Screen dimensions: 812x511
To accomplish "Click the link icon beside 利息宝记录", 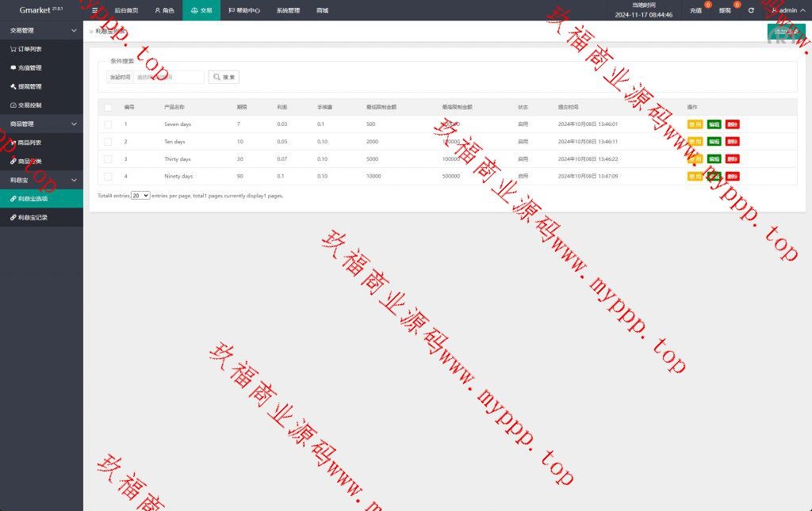I will pyautogui.click(x=13, y=217).
